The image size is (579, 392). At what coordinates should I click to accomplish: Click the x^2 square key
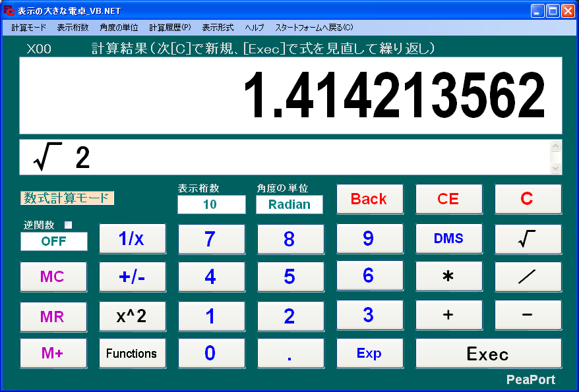click(x=132, y=316)
